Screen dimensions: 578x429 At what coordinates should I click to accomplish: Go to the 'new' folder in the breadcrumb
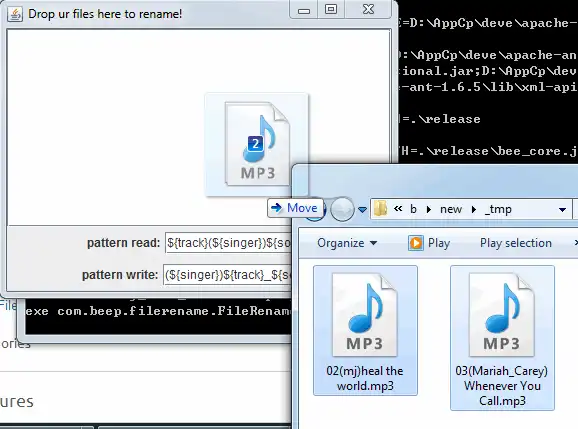(450, 209)
